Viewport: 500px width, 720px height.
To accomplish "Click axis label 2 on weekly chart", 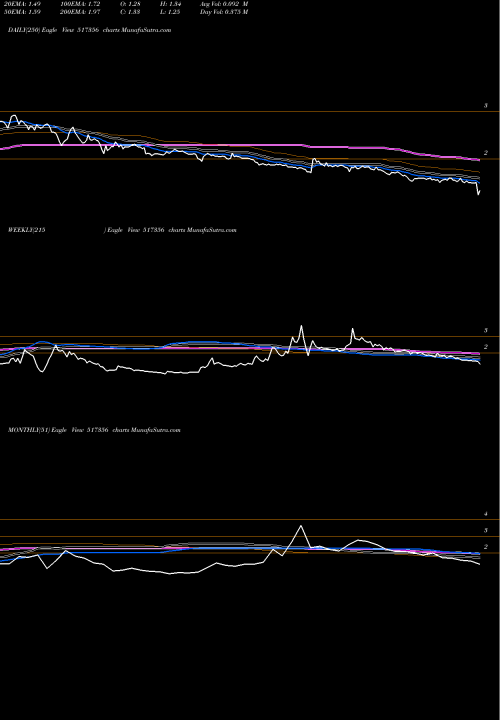I will pyautogui.click(x=485, y=347).
